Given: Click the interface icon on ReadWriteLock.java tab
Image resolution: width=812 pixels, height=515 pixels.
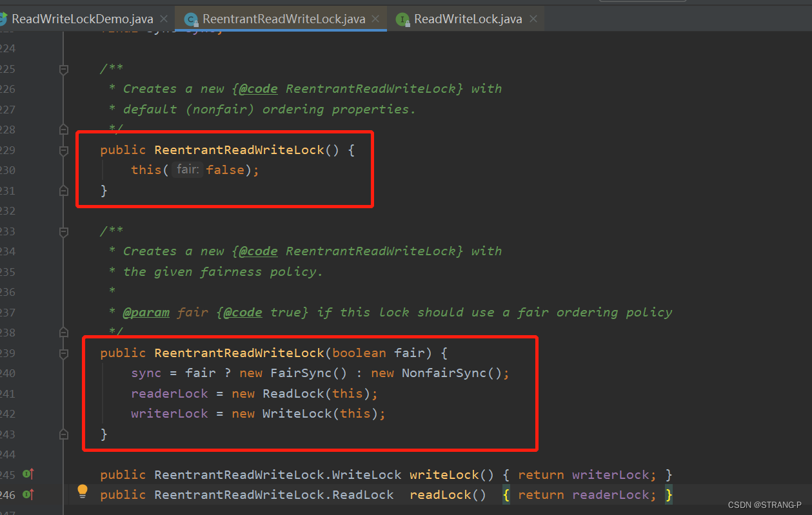Looking at the screenshot, I should [x=402, y=19].
